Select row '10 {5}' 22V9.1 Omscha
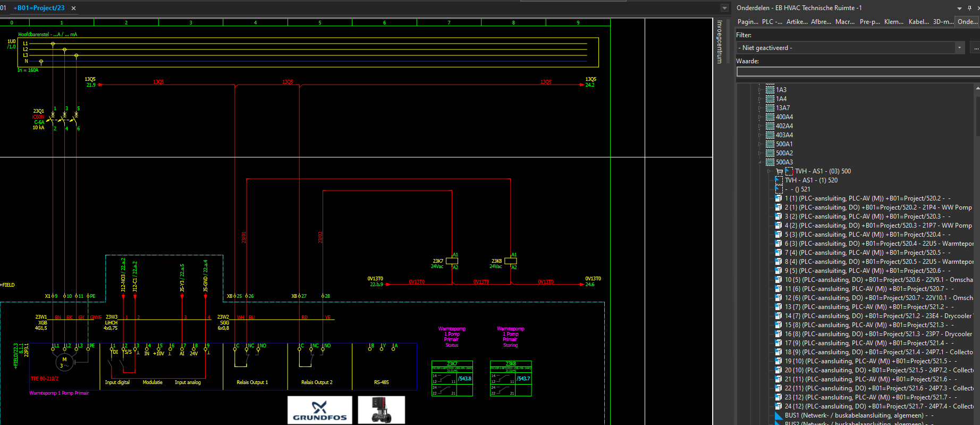Image resolution: width=980 pixels, height=425 pixels. click(x=879, y=280)
